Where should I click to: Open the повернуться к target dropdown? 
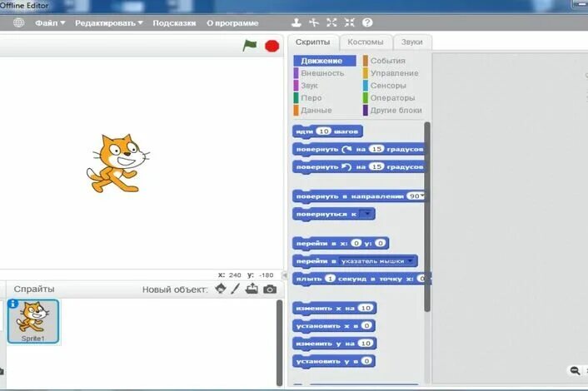tap(366, 214)
